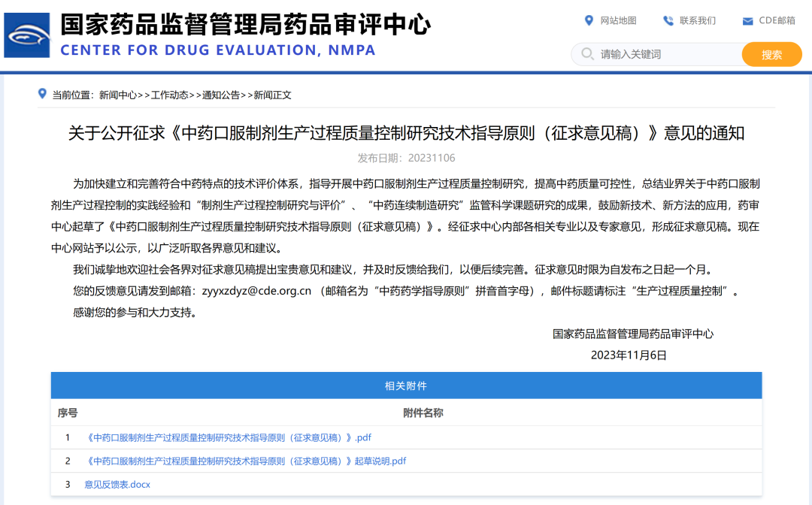Click the row number 1 cell
The height and width of the screenshot is (505, 812).
coord(68,437)
